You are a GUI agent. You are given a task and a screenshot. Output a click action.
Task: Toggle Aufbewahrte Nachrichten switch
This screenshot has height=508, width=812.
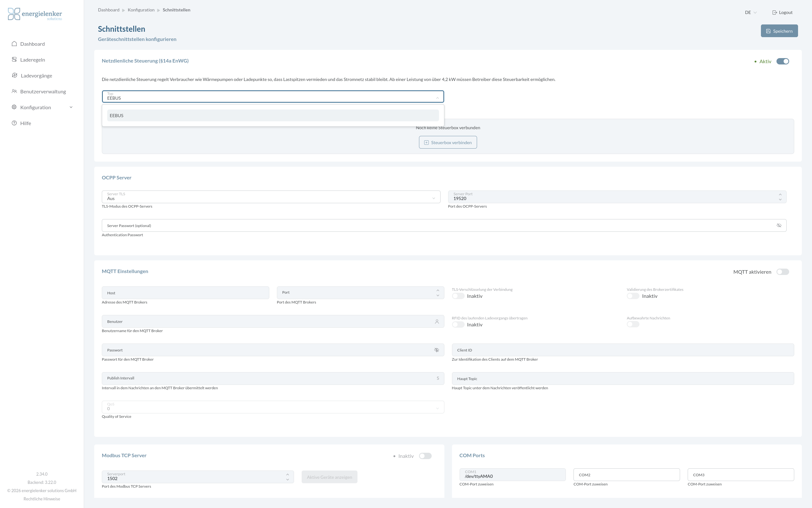(633, 324)
